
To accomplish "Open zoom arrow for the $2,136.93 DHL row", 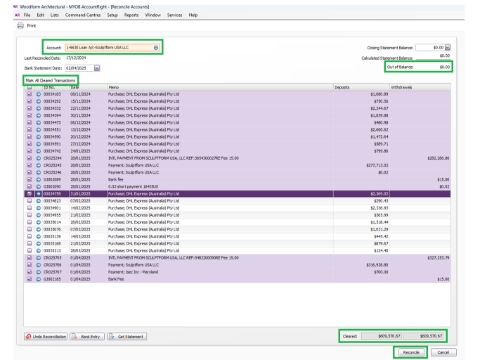I will 38,208.
